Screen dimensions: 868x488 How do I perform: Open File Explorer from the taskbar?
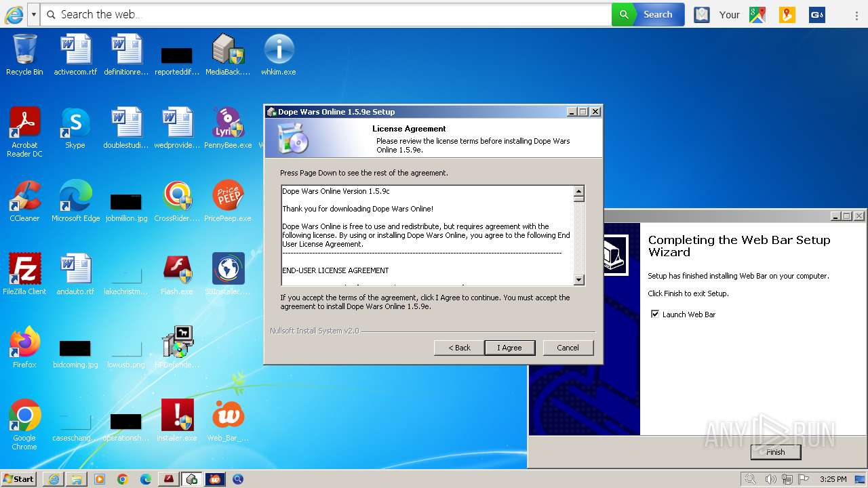click(x=77, y=479)
